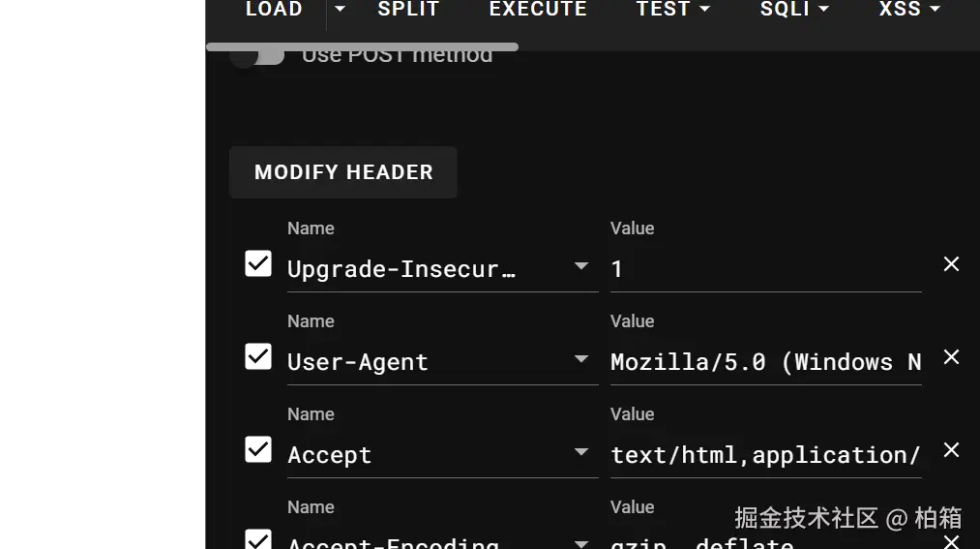Uncheck the User-Agent header checkbox
Viewport: 980px width, 549px height.
tap(258, 356)
